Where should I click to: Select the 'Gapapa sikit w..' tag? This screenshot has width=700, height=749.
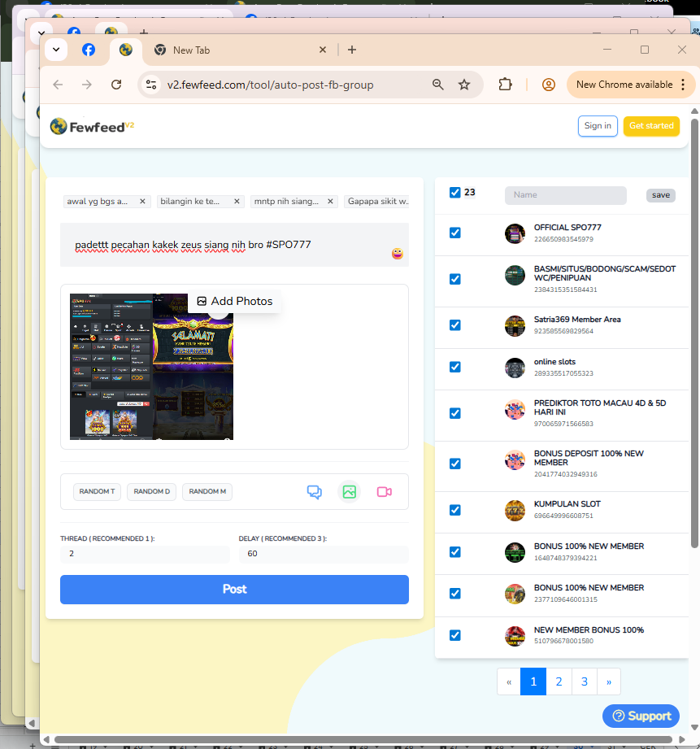coord(377,202)
